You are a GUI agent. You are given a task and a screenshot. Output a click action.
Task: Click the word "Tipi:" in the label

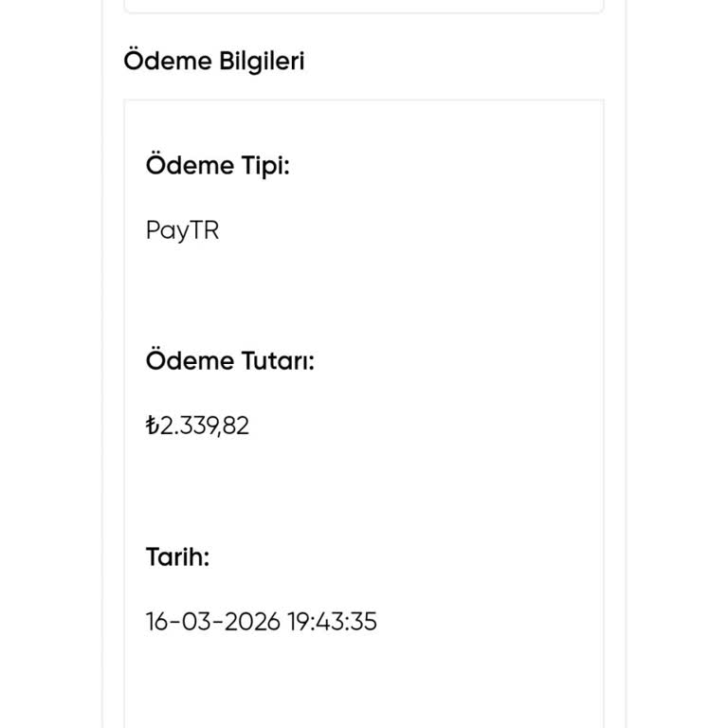pyautogui.click(x=264, y=166)
